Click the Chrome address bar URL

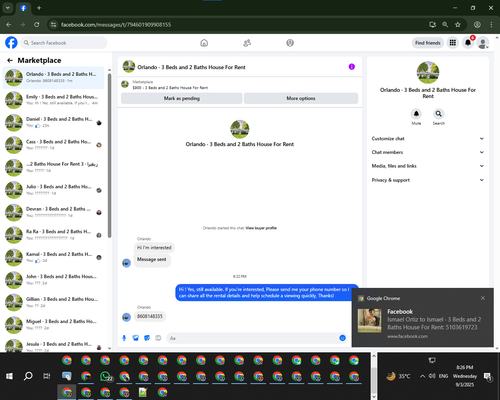(x=116, y=25)
